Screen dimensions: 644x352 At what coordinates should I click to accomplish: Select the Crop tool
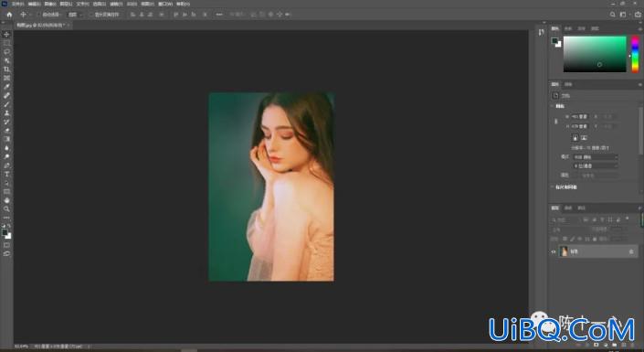(x=6, y=69)
